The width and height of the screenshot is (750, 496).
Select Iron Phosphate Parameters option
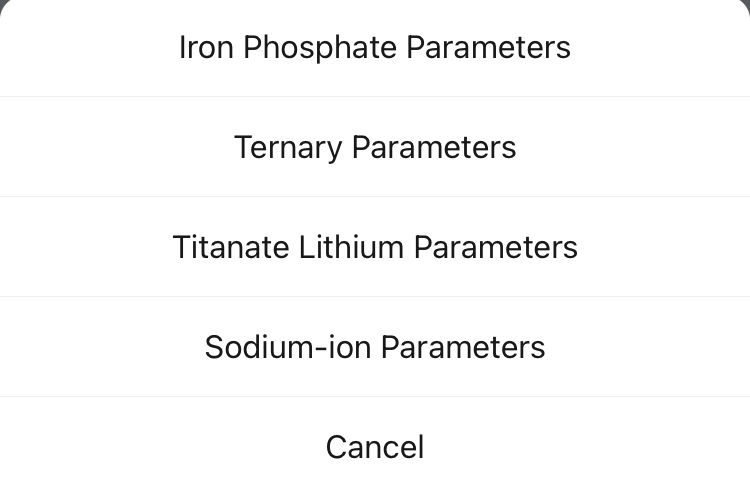(x=375, y=47)
